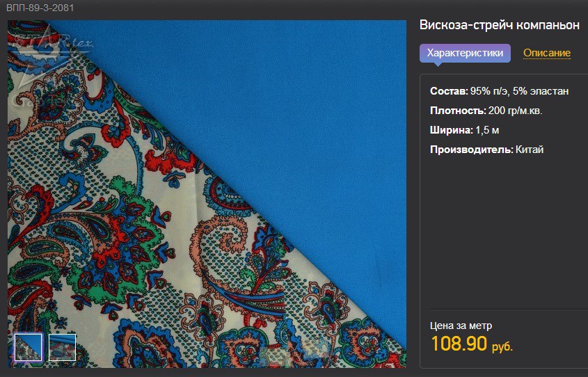
Task: Click the Цена за метр label
Action: [x=461, y=326]
